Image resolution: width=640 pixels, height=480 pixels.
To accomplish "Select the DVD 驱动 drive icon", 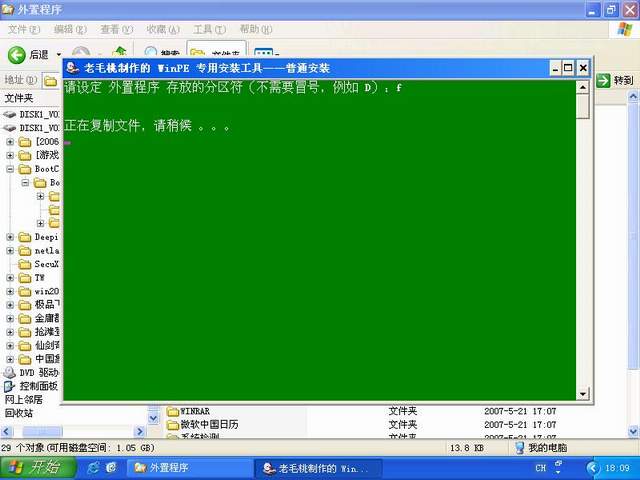I will tap(9, 372).
